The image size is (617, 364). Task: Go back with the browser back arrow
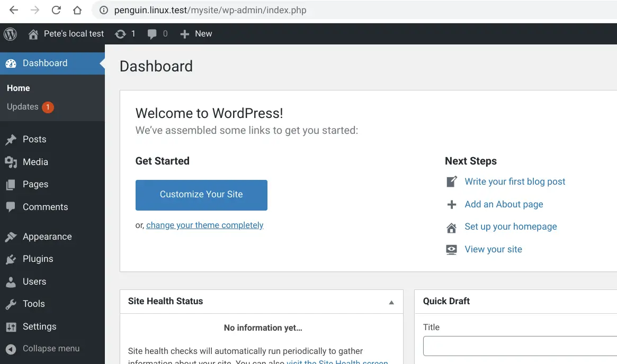click(14, 10)
